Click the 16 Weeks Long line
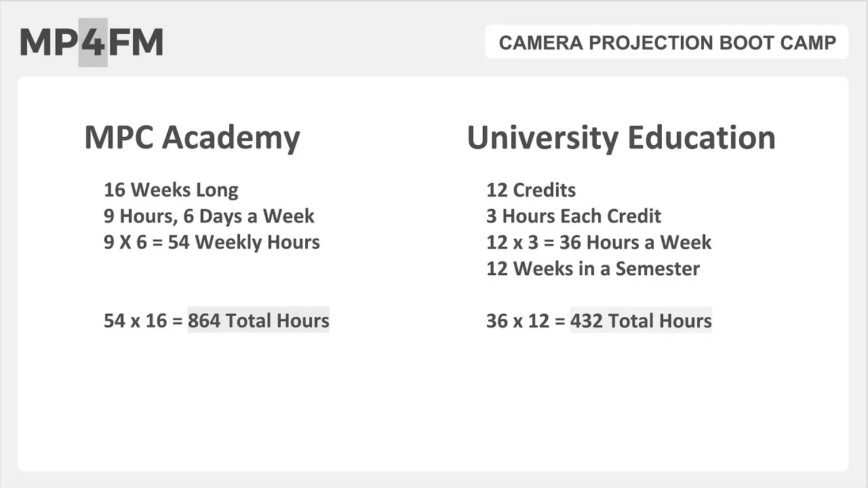Image resolution: width=868 pixels, height=488 pixels. click(x=171, y=190)
